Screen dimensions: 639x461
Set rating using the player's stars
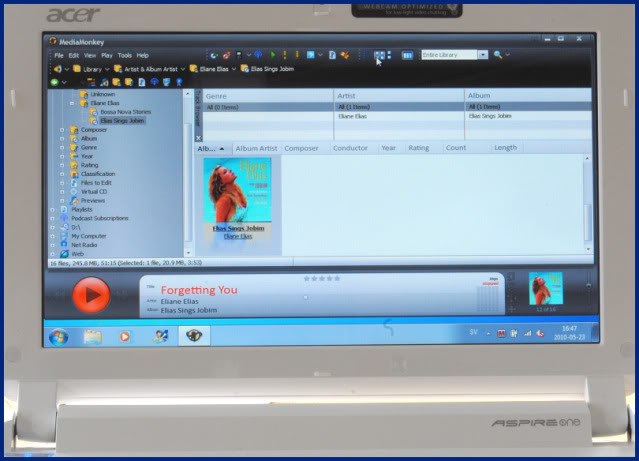point(322,279)
